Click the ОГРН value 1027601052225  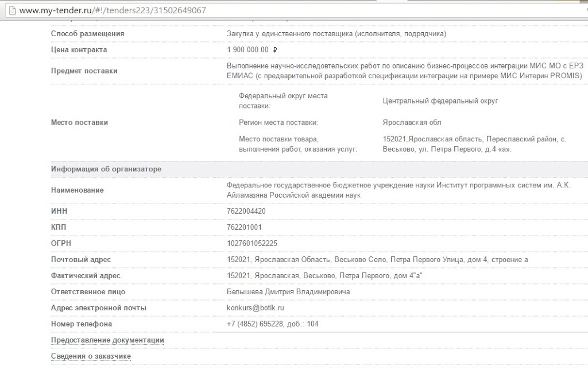tap(252, 244)
